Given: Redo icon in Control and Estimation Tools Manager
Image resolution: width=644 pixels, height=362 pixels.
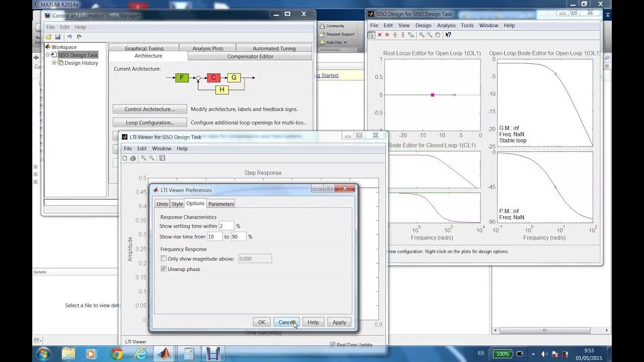Looking at the screenshot, I should (79, 37).
